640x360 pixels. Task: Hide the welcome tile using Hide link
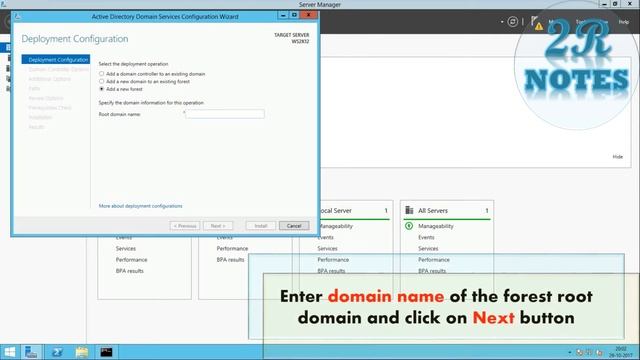pos(618,157)
